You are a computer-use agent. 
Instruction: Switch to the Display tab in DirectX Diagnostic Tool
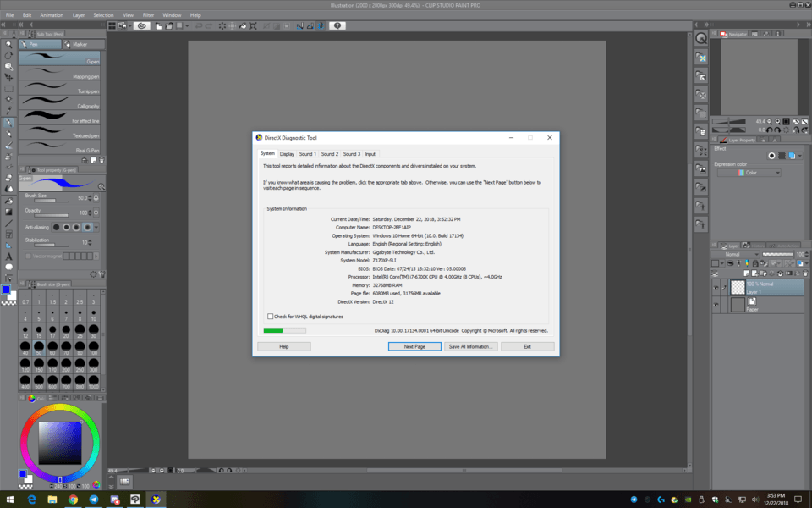(x=287, y=153)
